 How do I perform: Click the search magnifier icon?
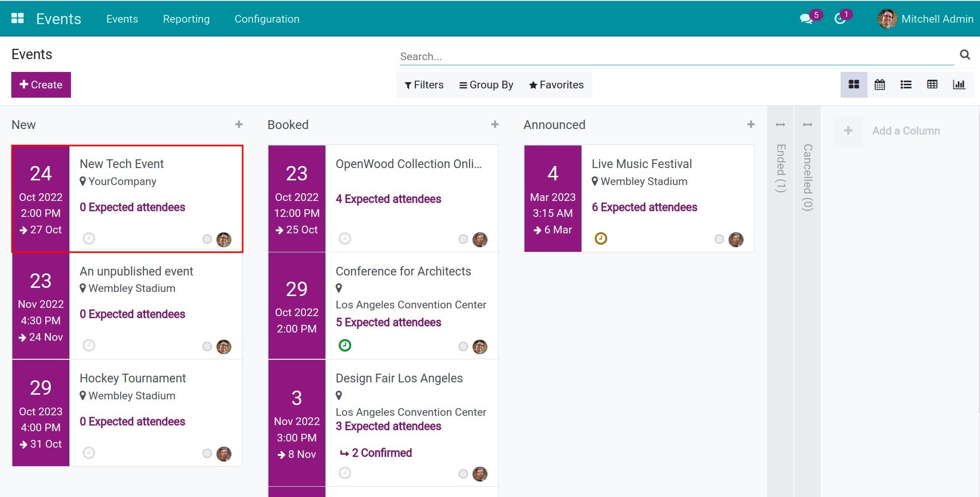tap(965, 54)
